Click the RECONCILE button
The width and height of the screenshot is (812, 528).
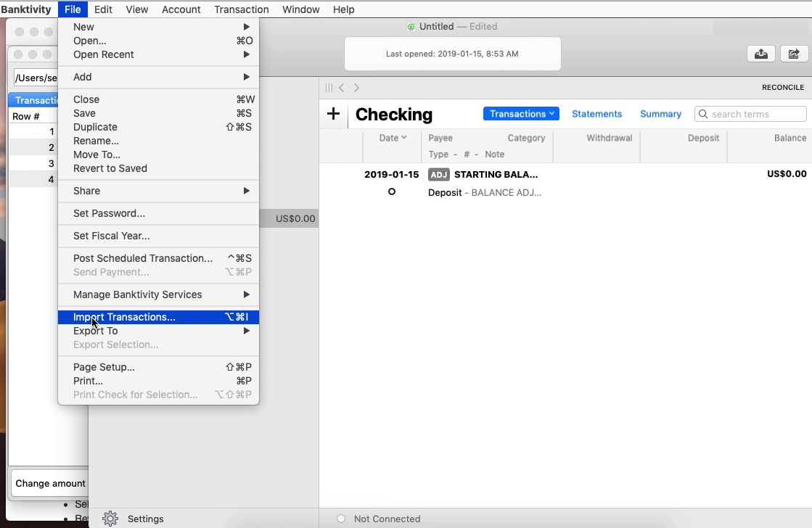point(782,88)
